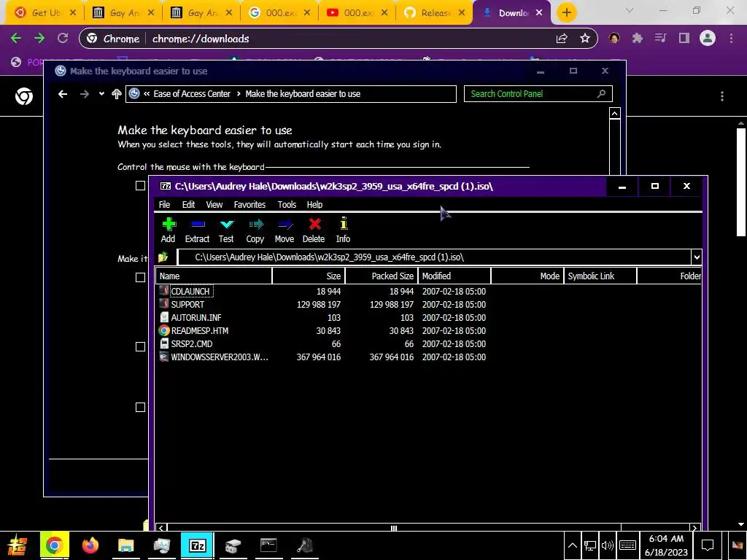Go back in the Control Panel window
Image resolution: width=747 pixels, height=560 pixels.
click(x=63, y=94)
